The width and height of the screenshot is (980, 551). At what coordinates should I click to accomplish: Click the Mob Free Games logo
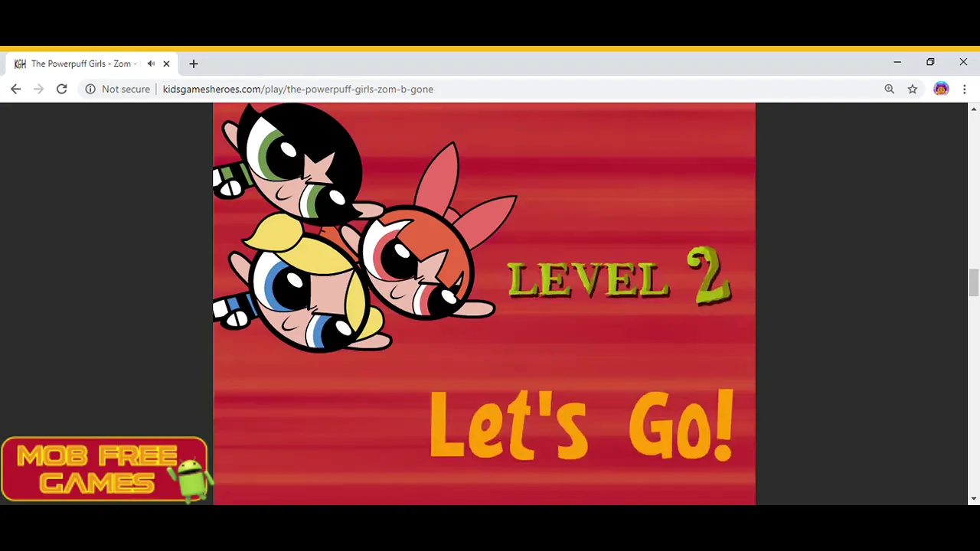click(x=106, y=469)
